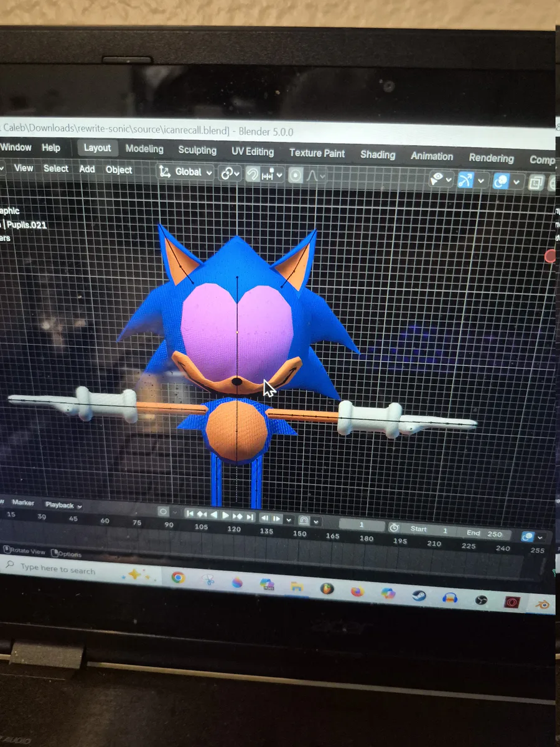This screenshot has width=560, height=747.
Task: Toggle viewport overlays button
Action: click(501, 182)
